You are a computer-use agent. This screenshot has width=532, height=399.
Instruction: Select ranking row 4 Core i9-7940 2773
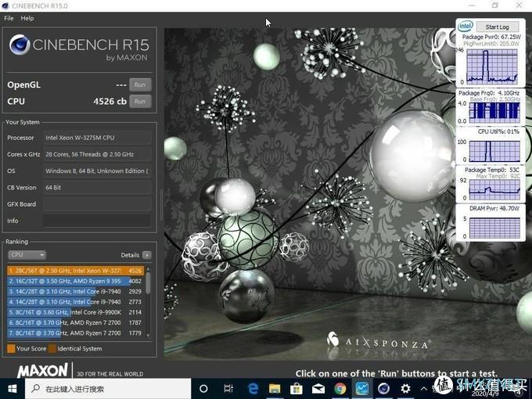75,302
